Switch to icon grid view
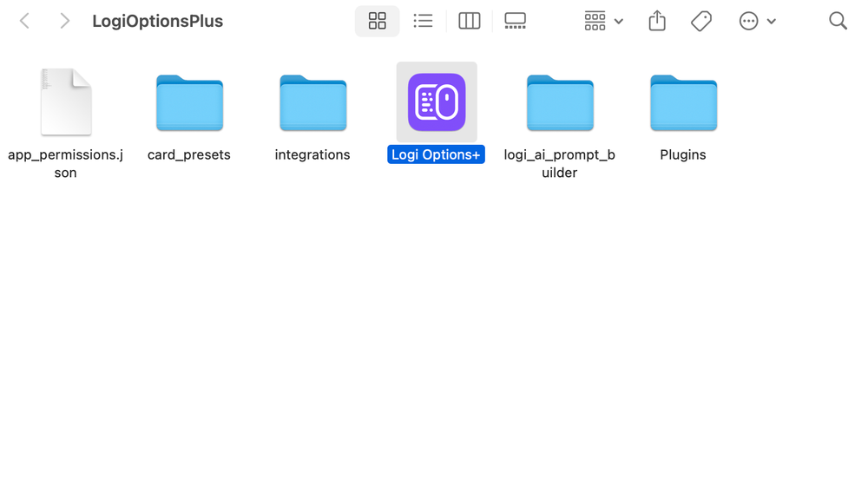 click(377, 21)
